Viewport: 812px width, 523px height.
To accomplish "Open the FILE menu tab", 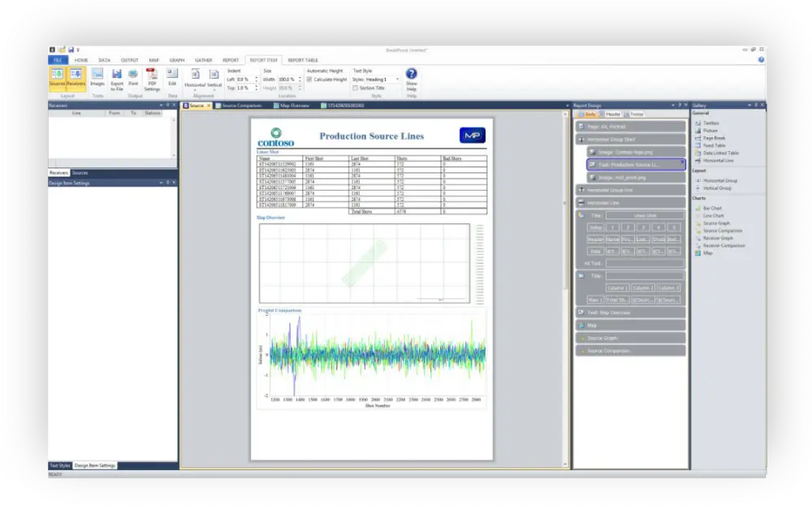I will (x=58, y=60).
